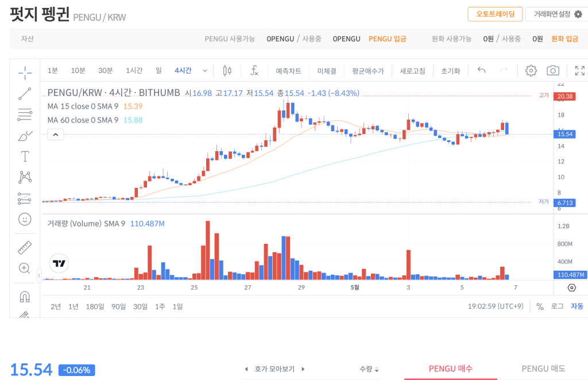This screenshot has height=380, width=588.
Task: Click the PENGU 입금 link
Action: click(x=388, y=39)
